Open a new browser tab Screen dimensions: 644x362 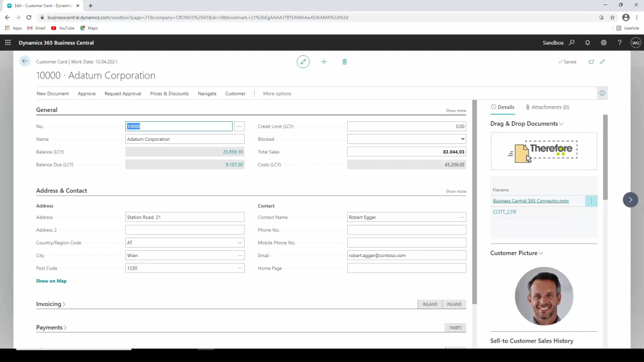[91, 6]
